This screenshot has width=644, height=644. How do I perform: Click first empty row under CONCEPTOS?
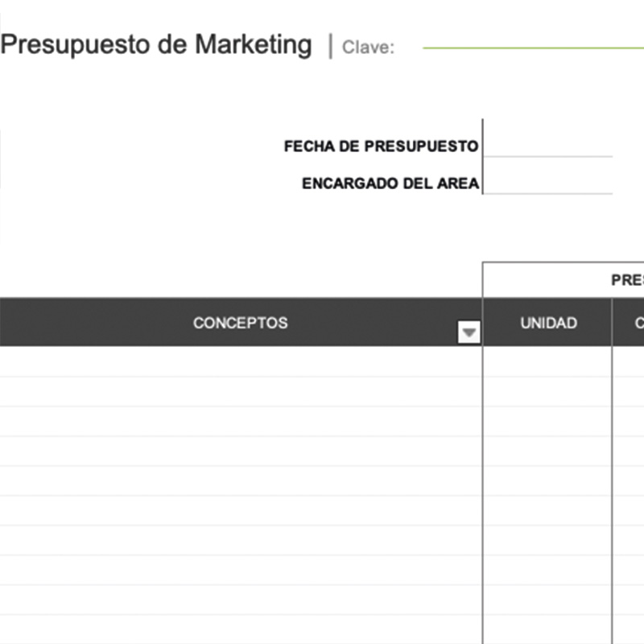(240, 361)
